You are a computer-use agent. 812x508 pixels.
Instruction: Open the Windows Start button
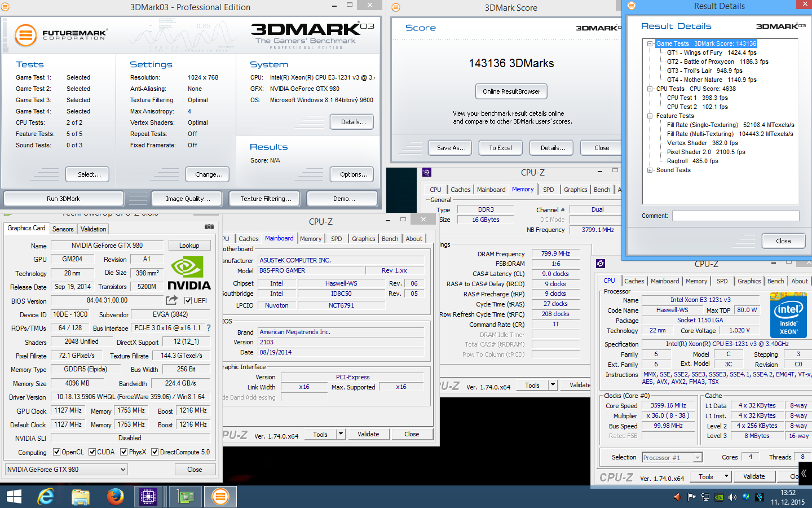(14, 497)
